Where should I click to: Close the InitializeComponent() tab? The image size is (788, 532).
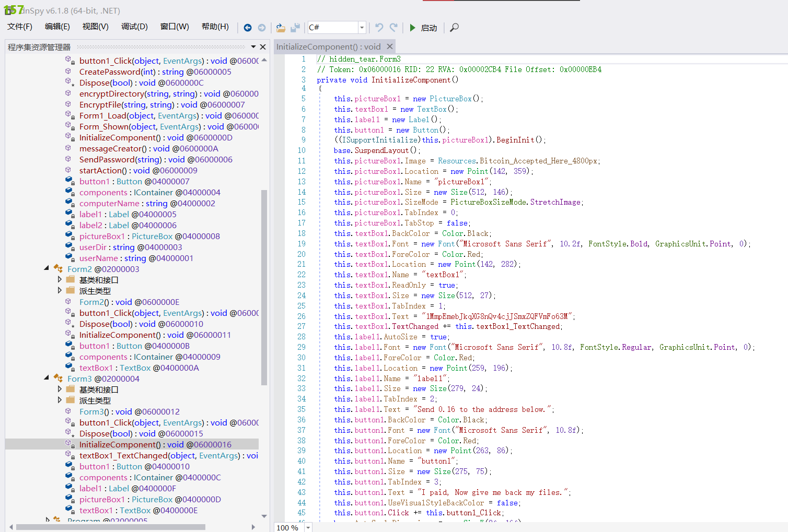tap(390, 46)
